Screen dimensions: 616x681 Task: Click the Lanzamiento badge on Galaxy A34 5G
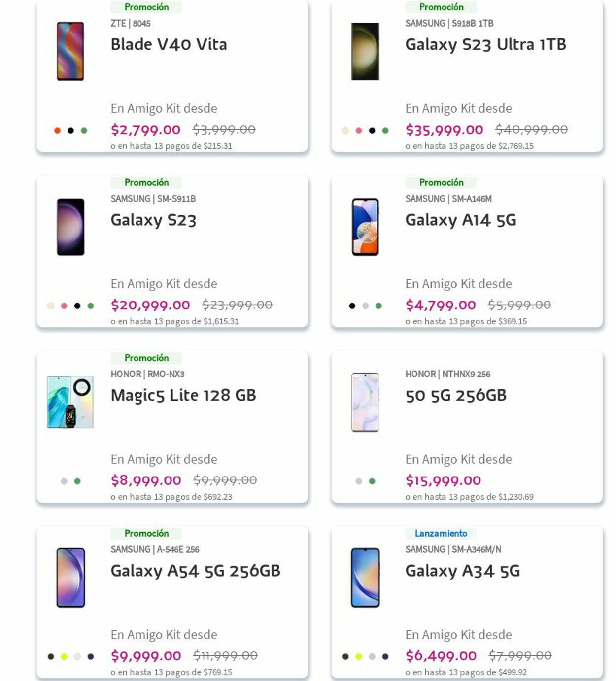click(x=441, y=533)
